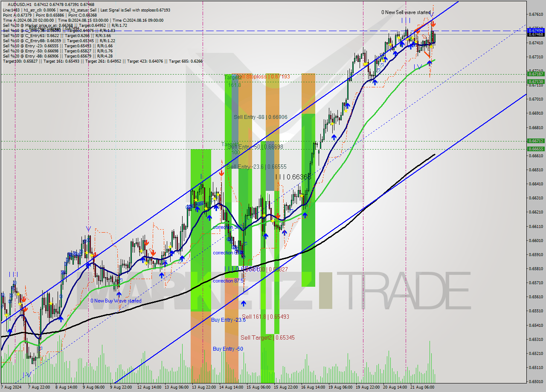Screen dimensions: 546x392
Task: Click the 'Sell Entry -50 | 0.66698' label
Action: click(255, 147)
